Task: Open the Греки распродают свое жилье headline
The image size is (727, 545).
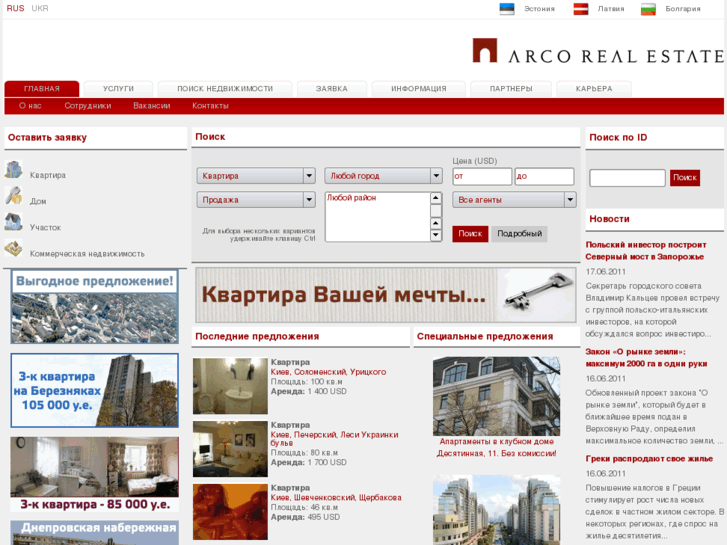Action: pyautogui.click(x=649, y=459)
